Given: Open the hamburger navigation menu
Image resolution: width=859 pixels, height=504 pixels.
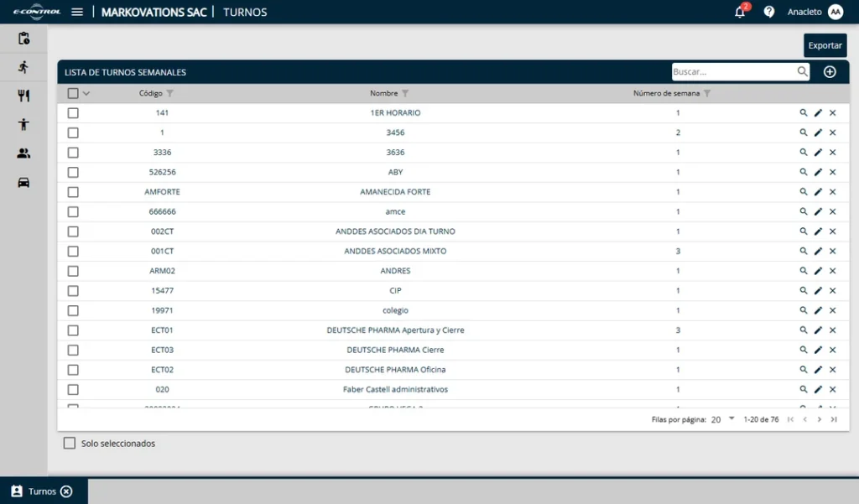Looking at the screenshot, I should click(x=77, y=12).
